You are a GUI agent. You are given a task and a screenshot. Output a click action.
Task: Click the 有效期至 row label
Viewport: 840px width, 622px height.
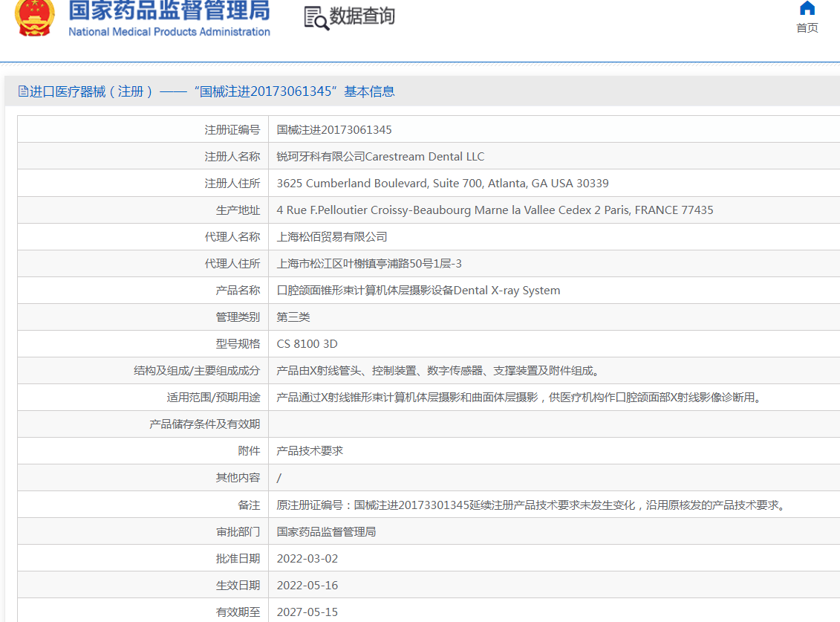pyautogui.click(x=238, y=612)
